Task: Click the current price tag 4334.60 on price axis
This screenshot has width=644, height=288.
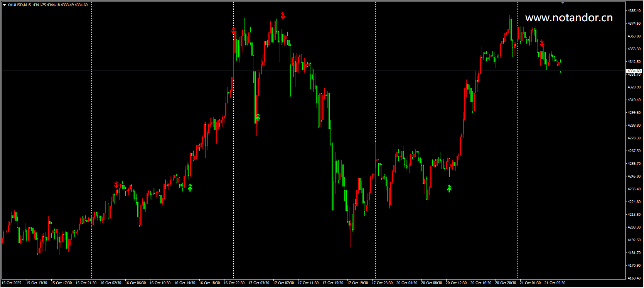Action: (x=634, y=71)
